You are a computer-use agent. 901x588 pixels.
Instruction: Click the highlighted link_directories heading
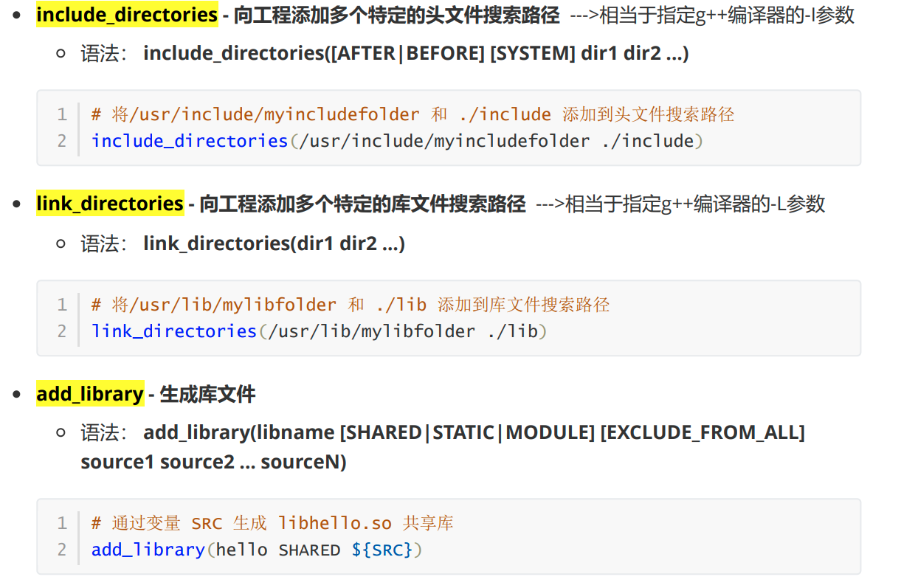[x=110, y=204]
